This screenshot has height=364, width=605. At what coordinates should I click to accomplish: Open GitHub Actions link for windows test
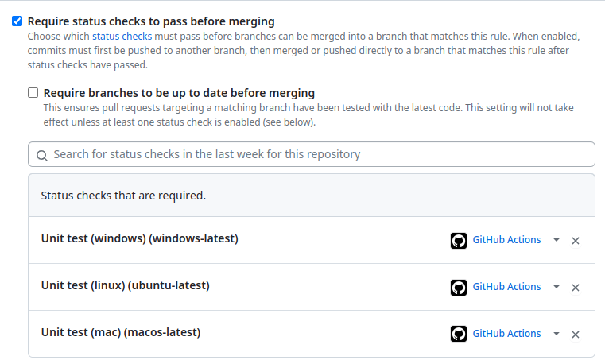(506, 240)
